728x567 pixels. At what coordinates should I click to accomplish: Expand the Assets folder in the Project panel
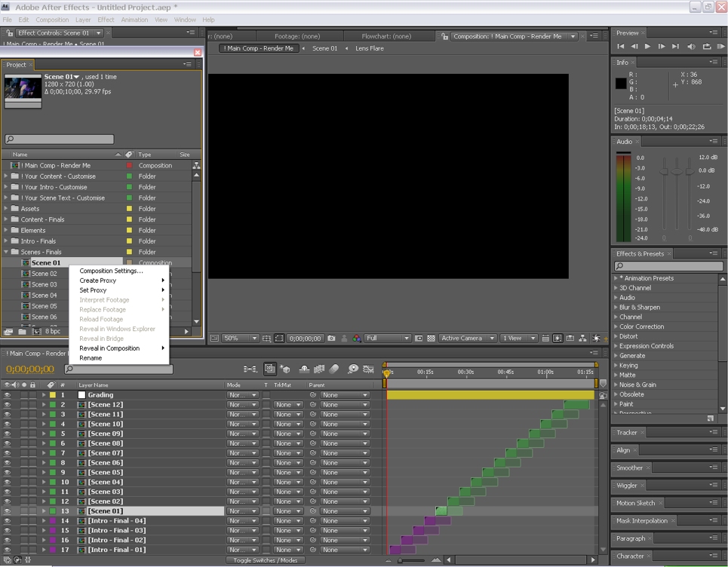tap(7, 209)
